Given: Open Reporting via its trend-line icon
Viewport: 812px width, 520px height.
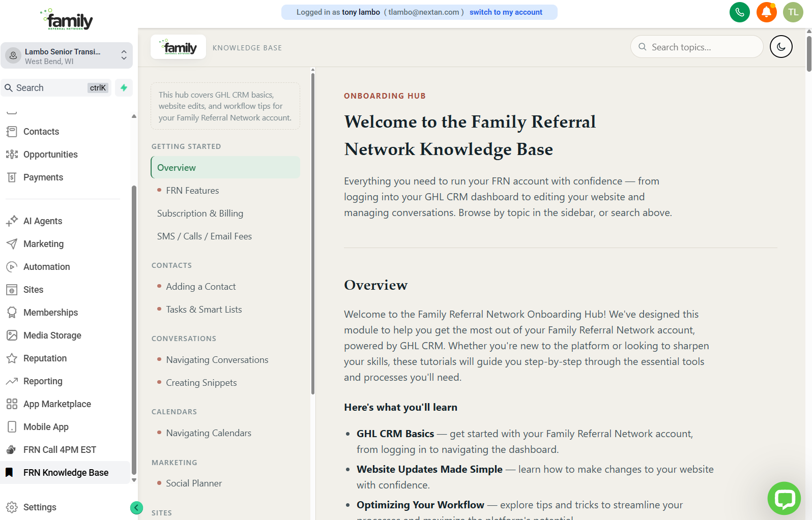Looking at the screenshot, I should coord(12,381).
